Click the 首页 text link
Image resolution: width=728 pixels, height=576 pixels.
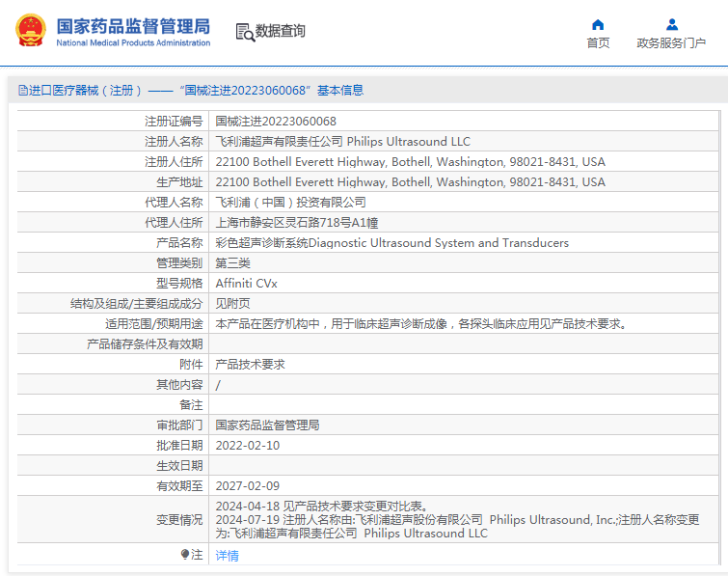coord(598,43)
